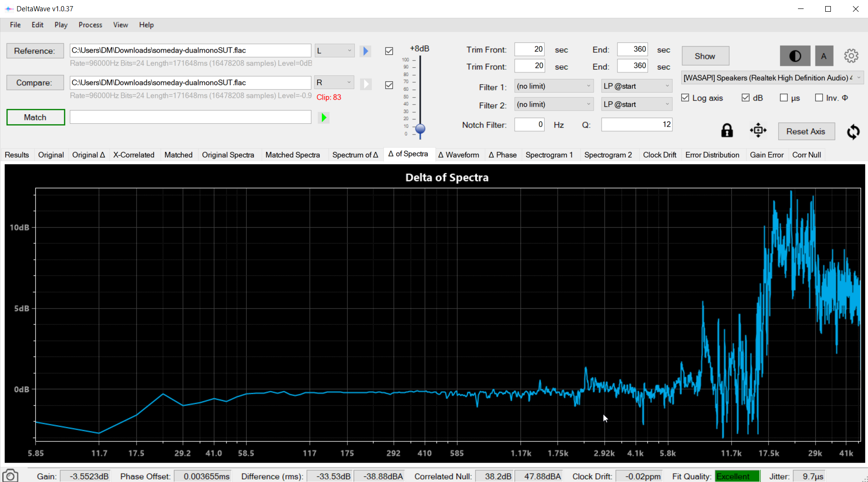Click the Match button
Screen dimensions: 868x482
tap(36, 117)
